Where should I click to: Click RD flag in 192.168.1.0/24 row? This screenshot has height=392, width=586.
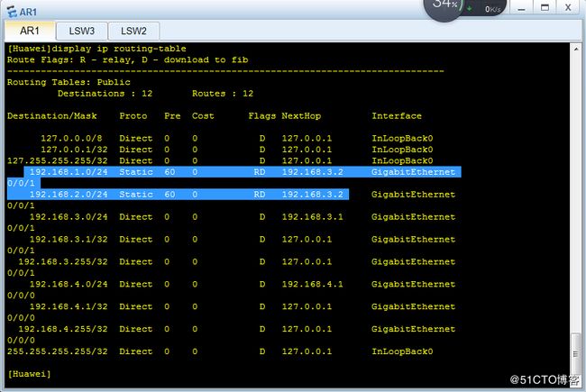point(260,172)
